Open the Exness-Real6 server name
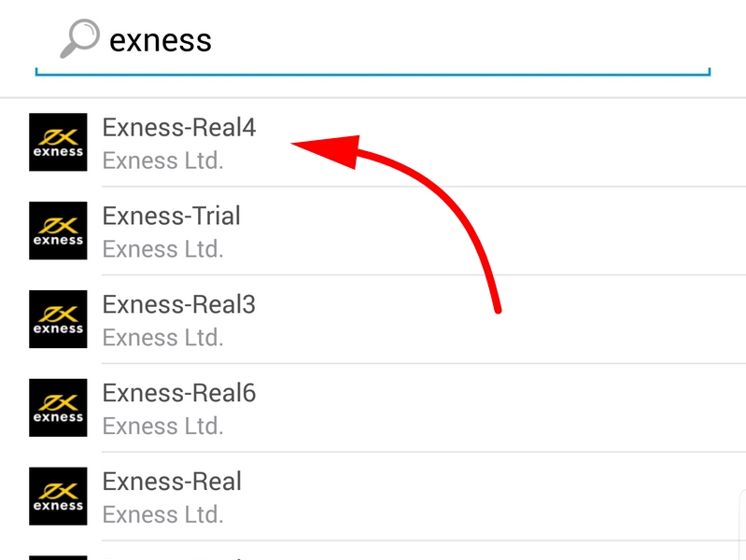Viewport: 746px width, 560px height. 178,393
